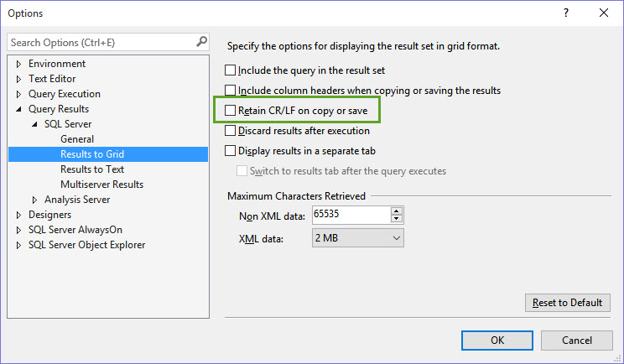Expand the Environment tree node
This screenshot has height=364, width=624.
pos(18,64)
